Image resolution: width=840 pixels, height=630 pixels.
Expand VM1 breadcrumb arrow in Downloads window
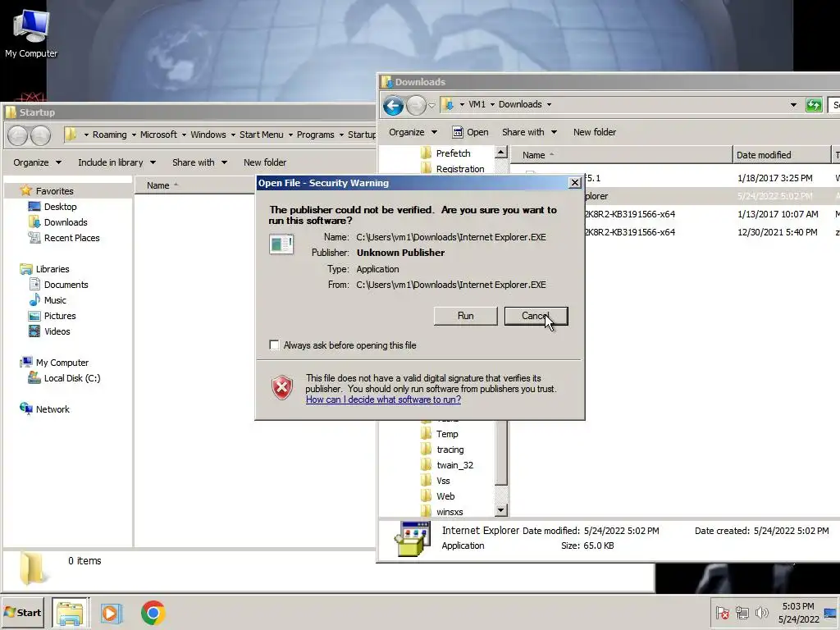492,104
